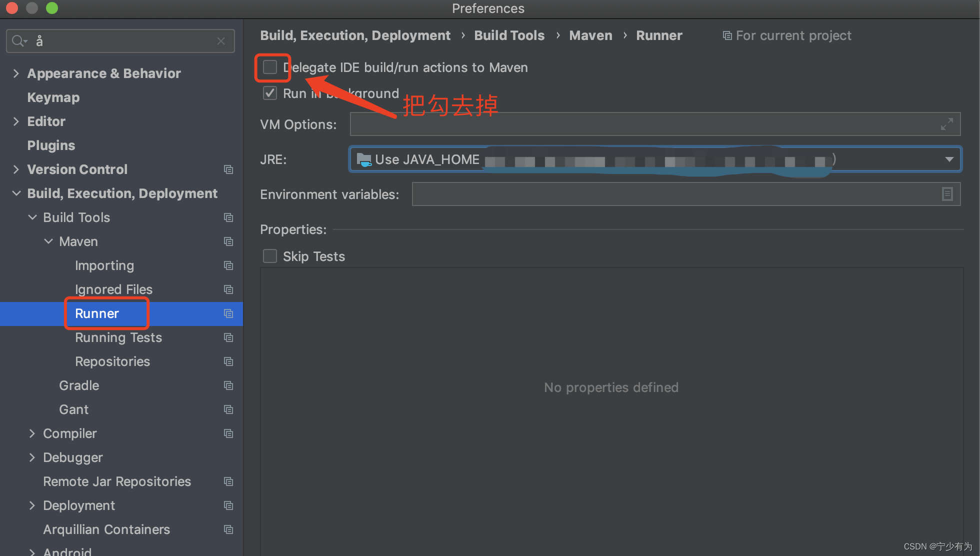Click the Repositories settings icon
This screenshot has height=556, width=980.
[229, 361]
